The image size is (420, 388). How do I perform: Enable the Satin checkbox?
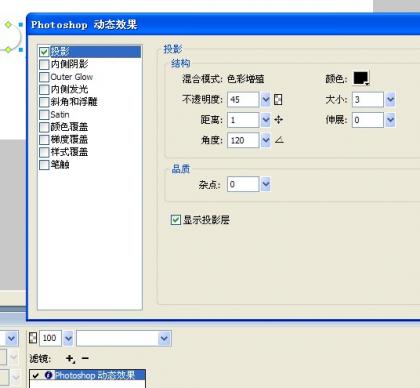point(44,115)
